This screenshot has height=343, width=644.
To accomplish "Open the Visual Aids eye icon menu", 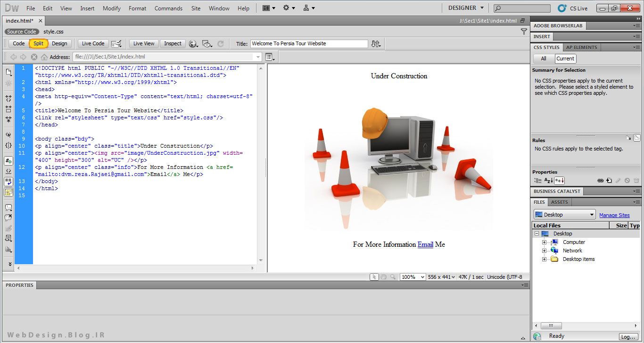I will (x=207, y=44).
